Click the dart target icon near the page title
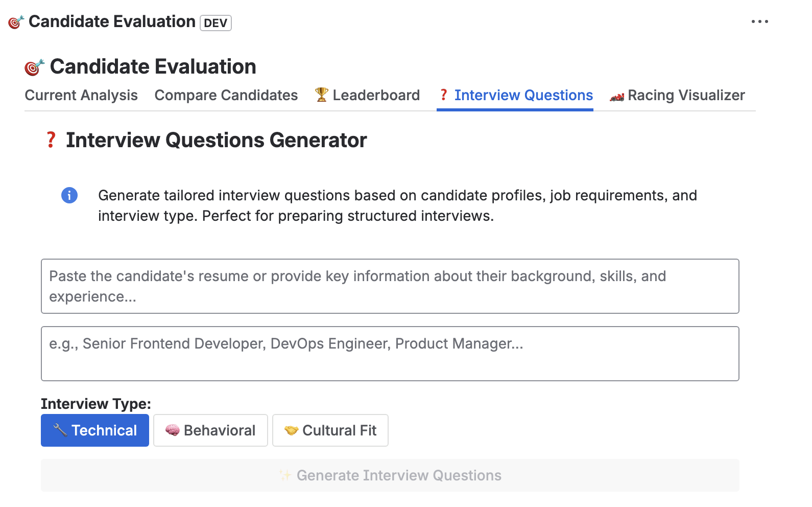Screen dimensions: 812x507 tap(35, 67)
